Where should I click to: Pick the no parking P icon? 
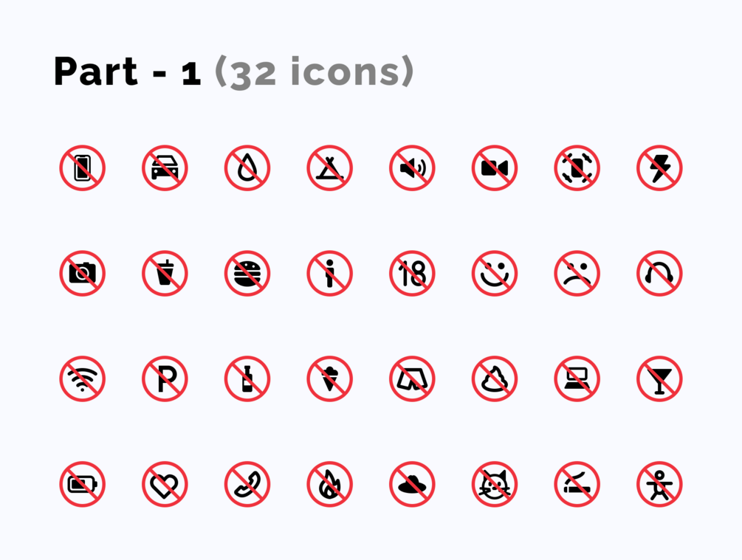(x=165, y=378)
